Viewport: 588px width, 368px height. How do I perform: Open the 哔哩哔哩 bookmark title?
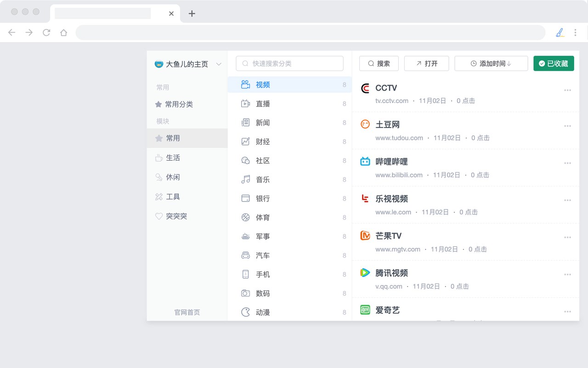(x=391, y=162)
